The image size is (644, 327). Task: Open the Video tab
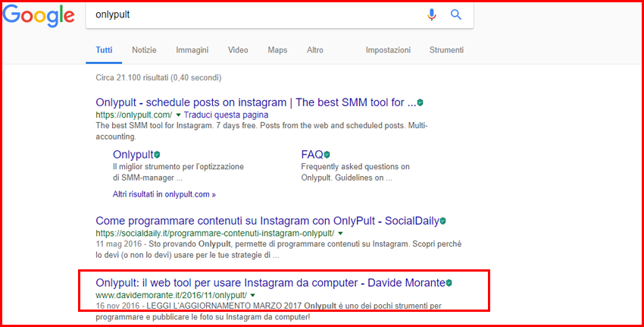click(x=238, y=50)
